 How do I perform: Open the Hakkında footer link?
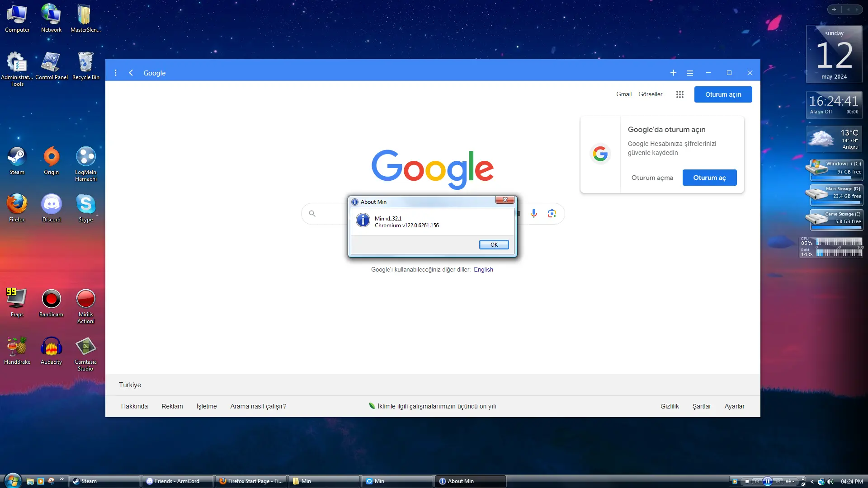pos(134,406)
